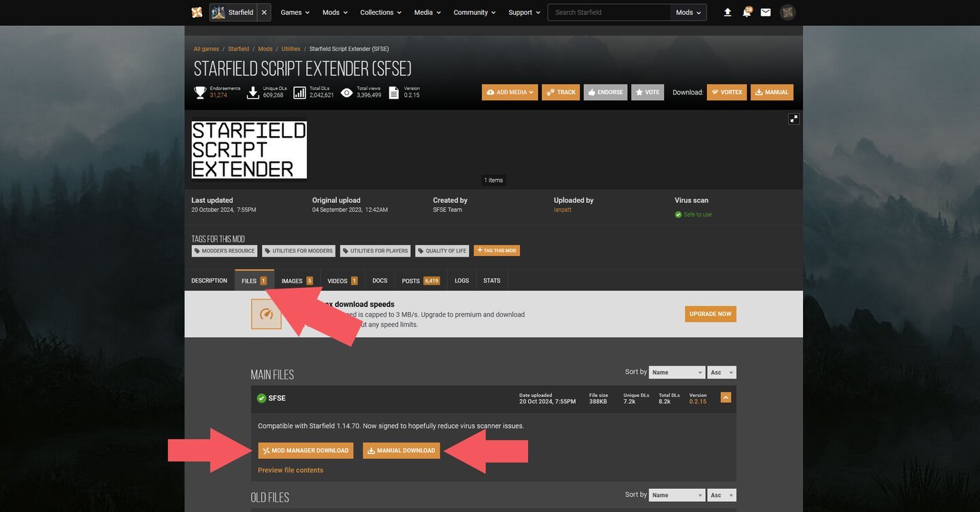Click the SFSE file title with checkmark

pyautogui.click(x=272, y=398)
